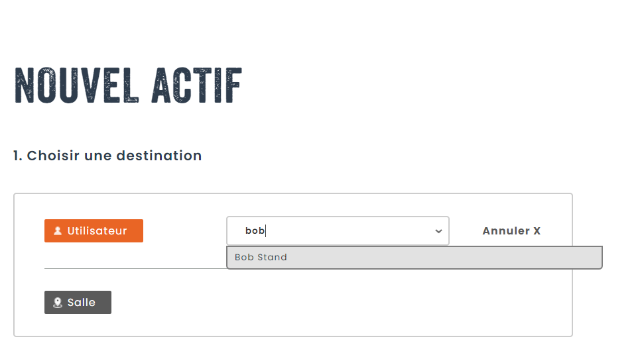Choose Utilisateur as the destination type
This screenshot has width=644, height=355.
coord(94,231)
